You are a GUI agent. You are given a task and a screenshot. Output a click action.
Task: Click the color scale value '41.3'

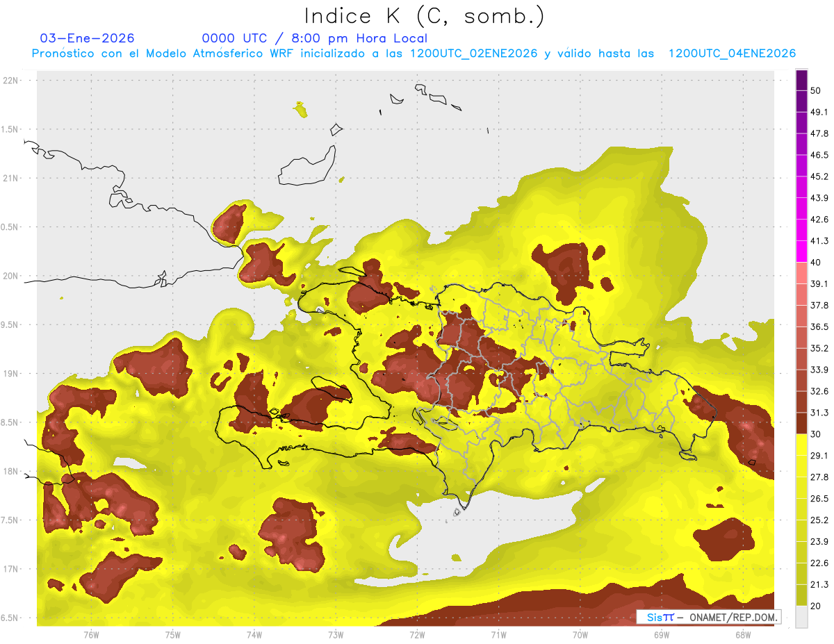[819, 241]
